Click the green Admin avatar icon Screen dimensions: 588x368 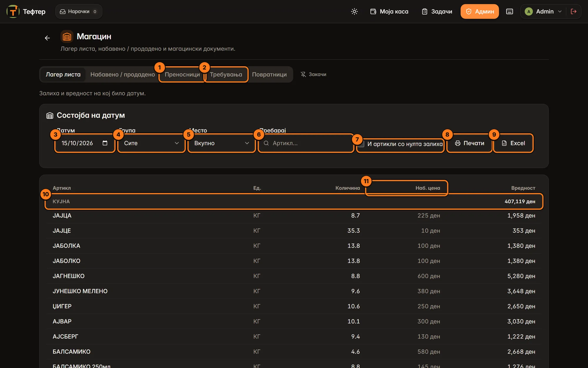click(529, 11)
